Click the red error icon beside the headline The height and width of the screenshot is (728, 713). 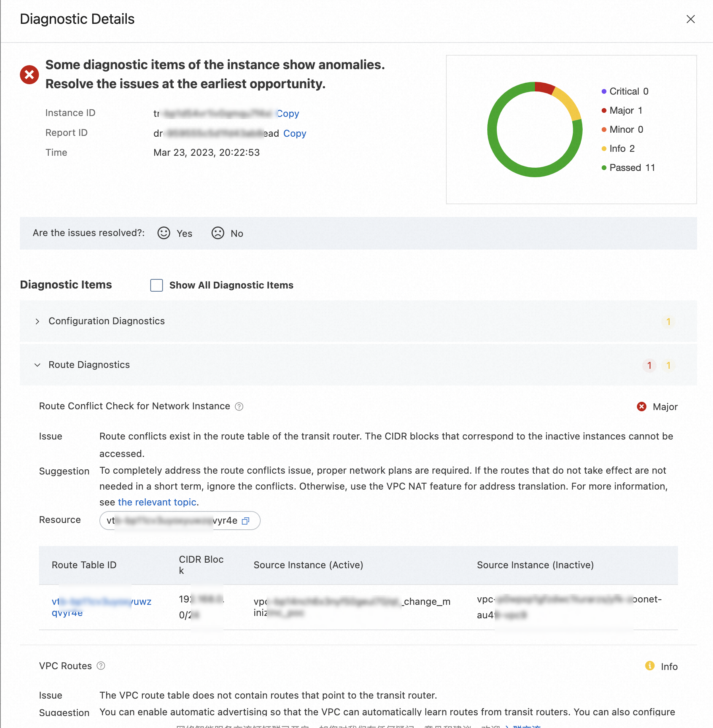point(29,75)
